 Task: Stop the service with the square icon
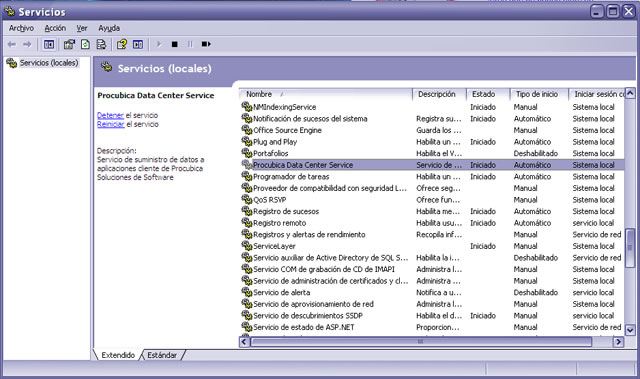(x=175, y=44)
